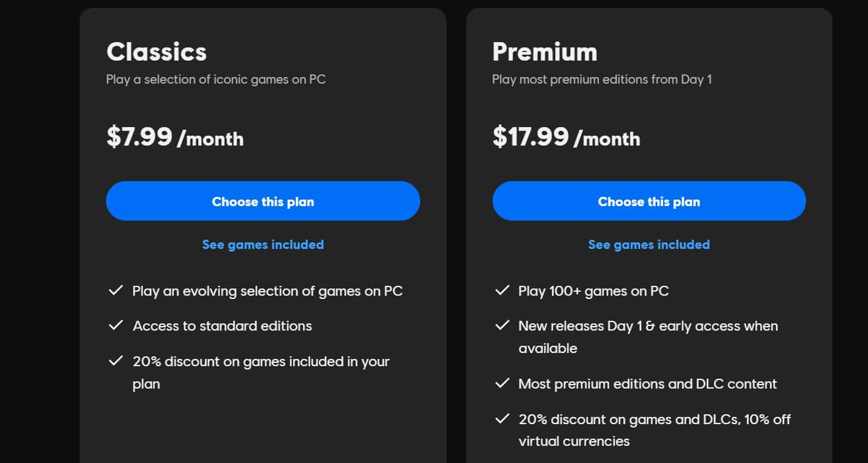Click checkmark beside "Play 100+ games on PC"
The image size is (868, 463).
click(502, 290)
